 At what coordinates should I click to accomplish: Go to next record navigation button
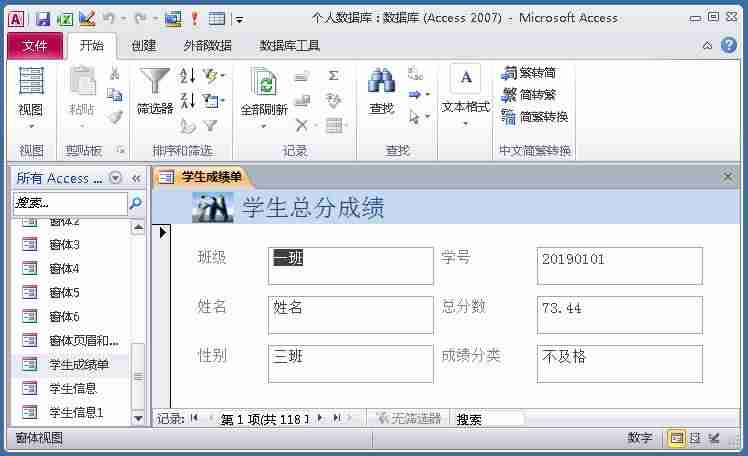pos(320,418)
